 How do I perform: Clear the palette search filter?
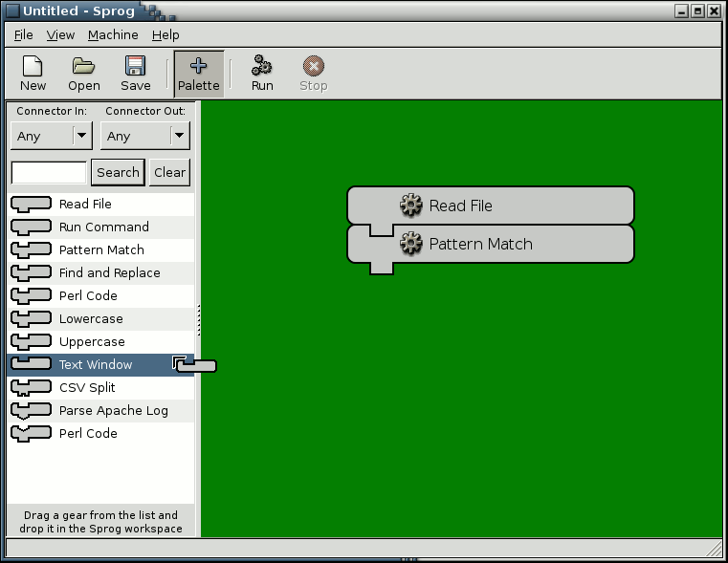tap(169, 172)
